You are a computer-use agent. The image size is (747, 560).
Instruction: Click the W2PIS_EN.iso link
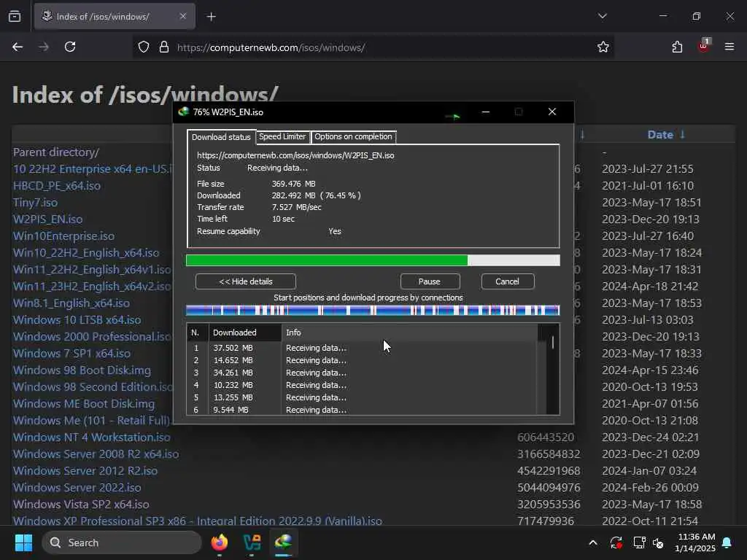pyautogui.click(x=47, y=219)
